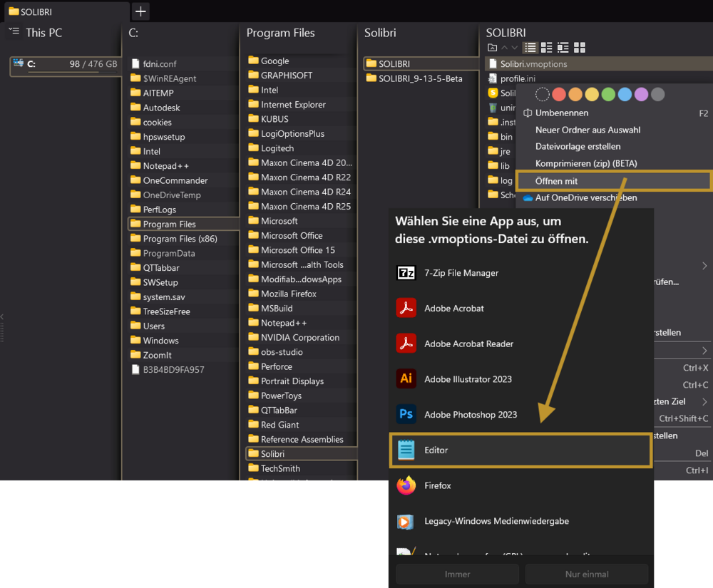Click the Adobe Acrobat app icon
The image size is (713, 588).
(x=406, y=308)
